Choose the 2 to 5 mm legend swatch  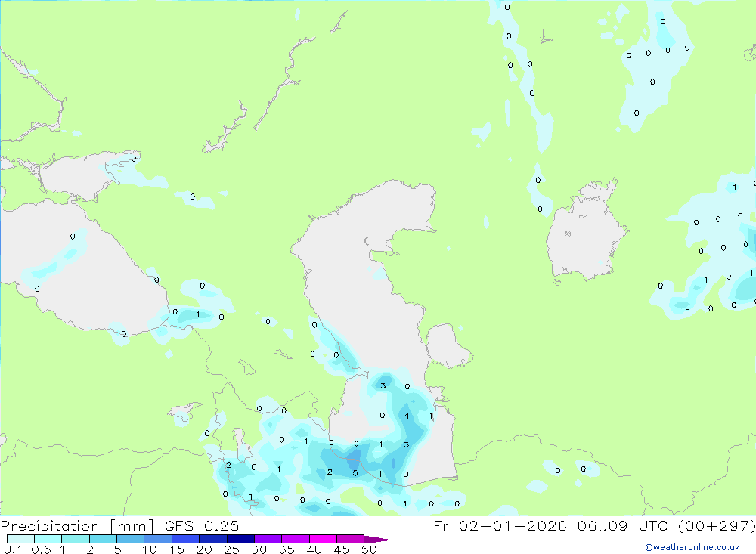(x=103, y=539)
